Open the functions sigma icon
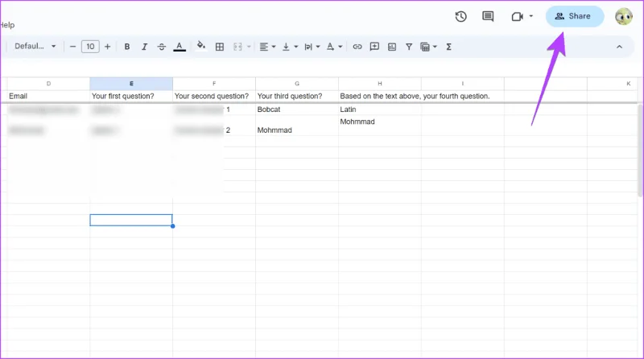This screenshot has width=644, height=359. coord(449,47)
